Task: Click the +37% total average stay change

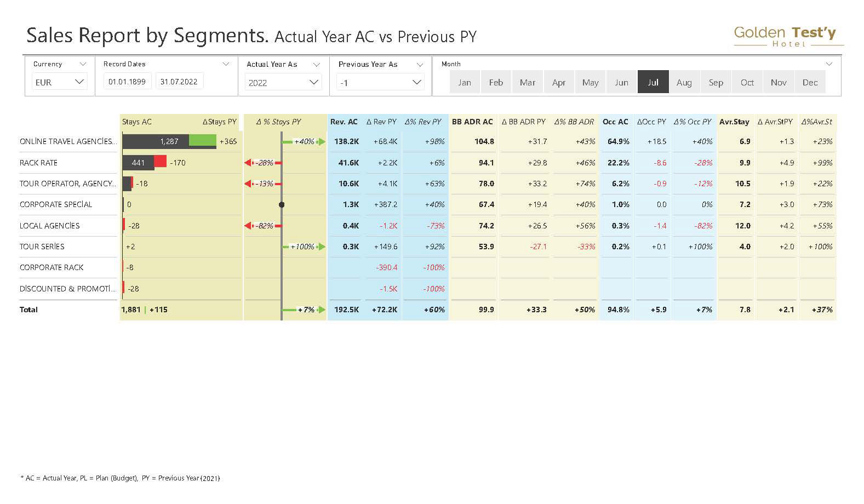Action: [x=823, y=310]
